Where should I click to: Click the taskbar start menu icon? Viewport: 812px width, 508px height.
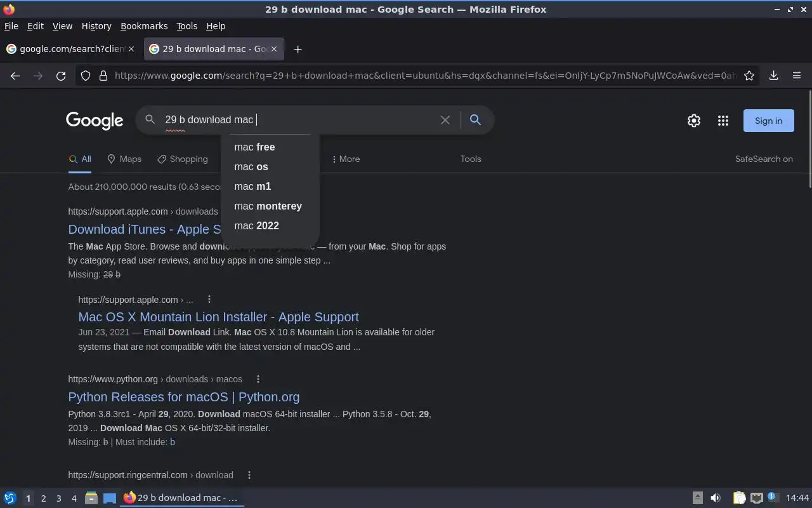(10, 498)
